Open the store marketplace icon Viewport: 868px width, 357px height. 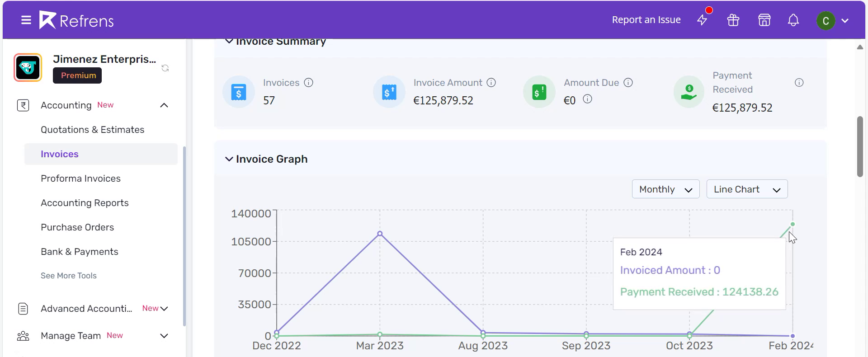(764, 20)
